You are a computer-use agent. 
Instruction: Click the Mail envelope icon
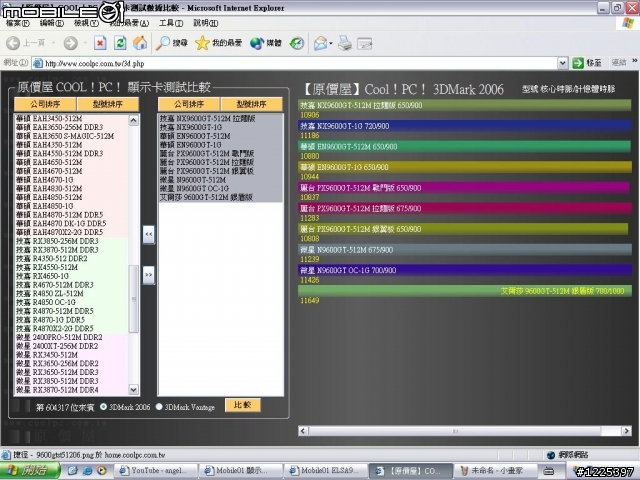coord(320,43)
